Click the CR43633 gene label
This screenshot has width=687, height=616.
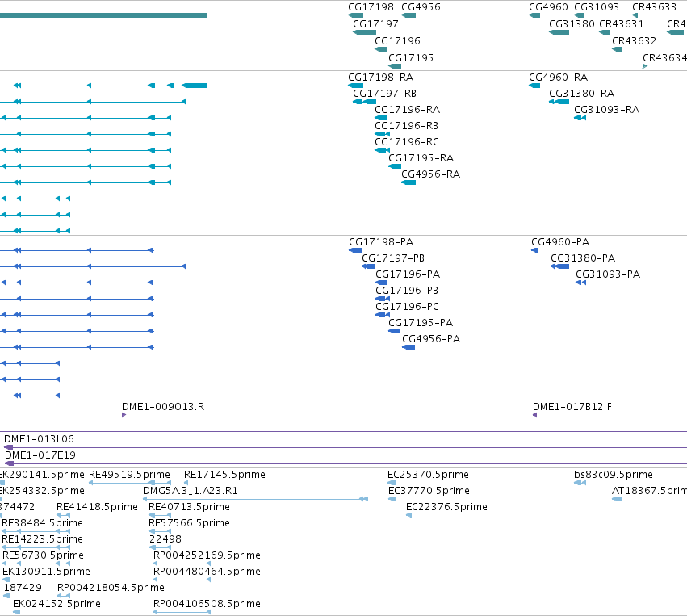654,7
